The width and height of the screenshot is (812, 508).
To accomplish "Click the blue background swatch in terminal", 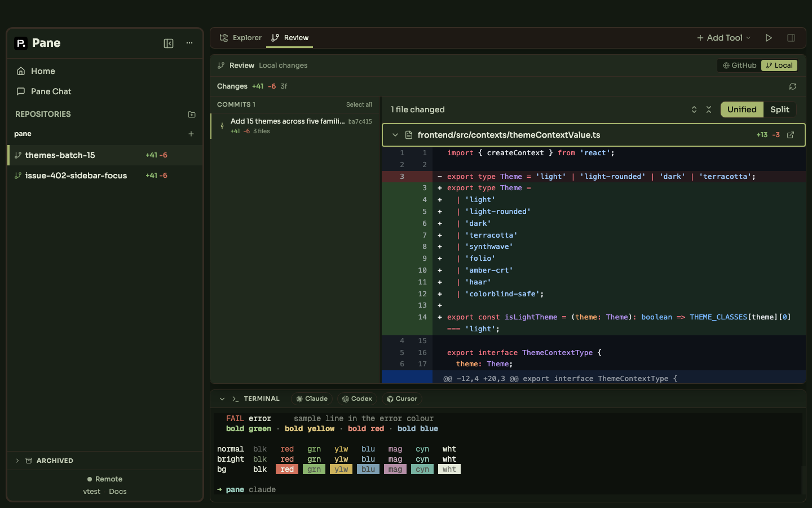I will (368, 470).
